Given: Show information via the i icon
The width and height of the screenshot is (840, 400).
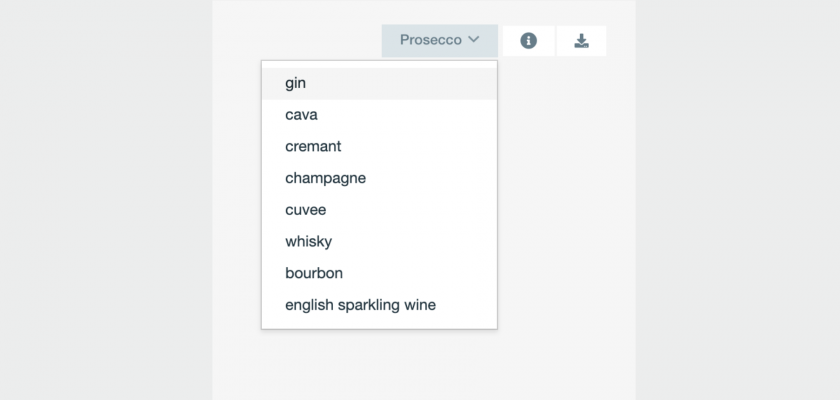Looking at the screenshot, I should tap(528, 41).
